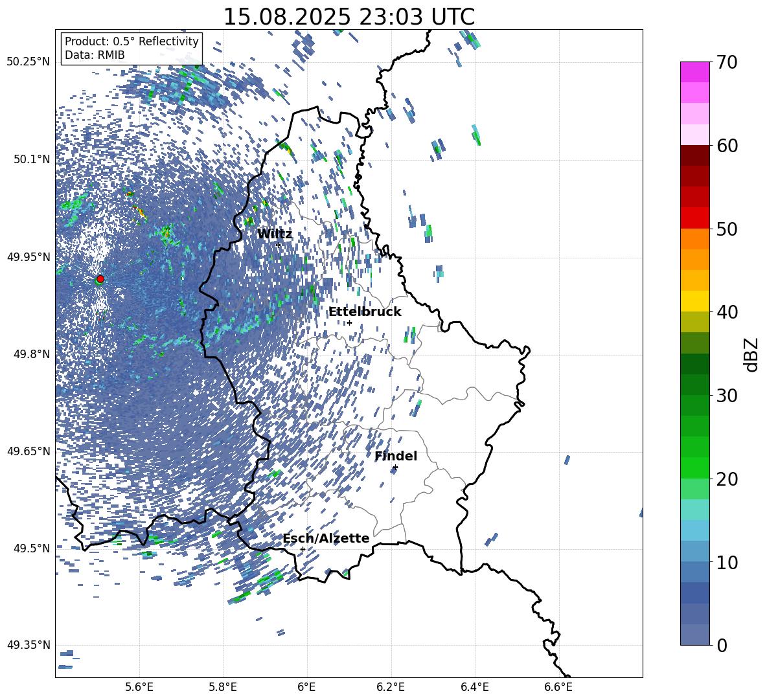Click the 49.95°N latitude label

pyautogui.click(x=29, y=256)
